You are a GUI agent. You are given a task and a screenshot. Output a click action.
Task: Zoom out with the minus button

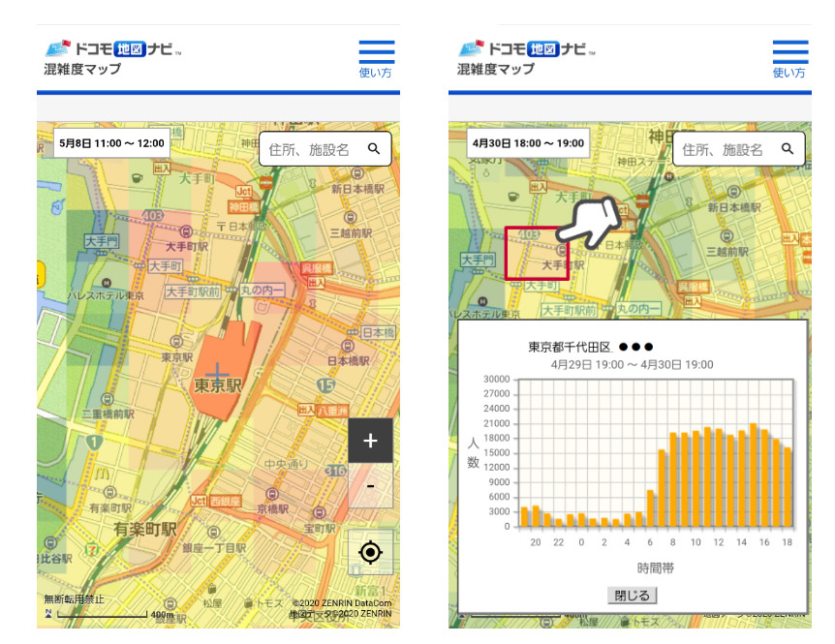click(370, 485)
